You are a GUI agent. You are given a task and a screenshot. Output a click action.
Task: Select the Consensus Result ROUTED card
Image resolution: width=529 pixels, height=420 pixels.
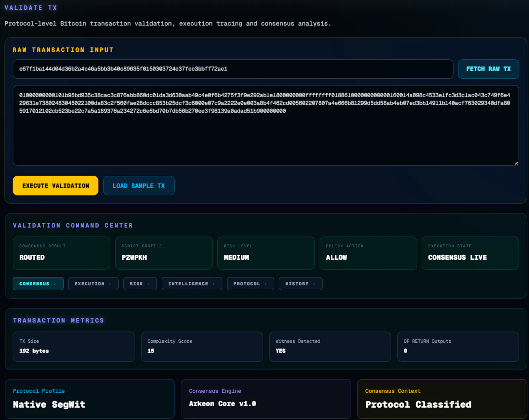[x=61, y=253]
